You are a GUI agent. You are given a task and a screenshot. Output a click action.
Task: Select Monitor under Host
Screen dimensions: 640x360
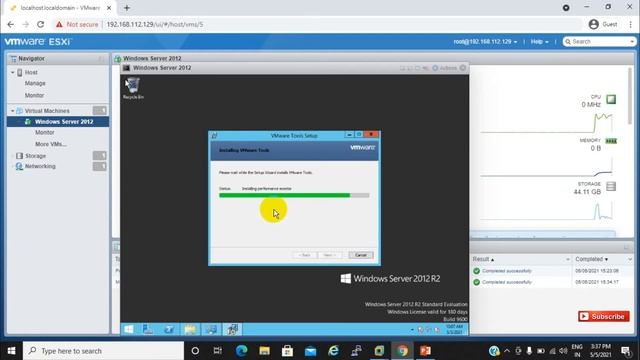34,95
